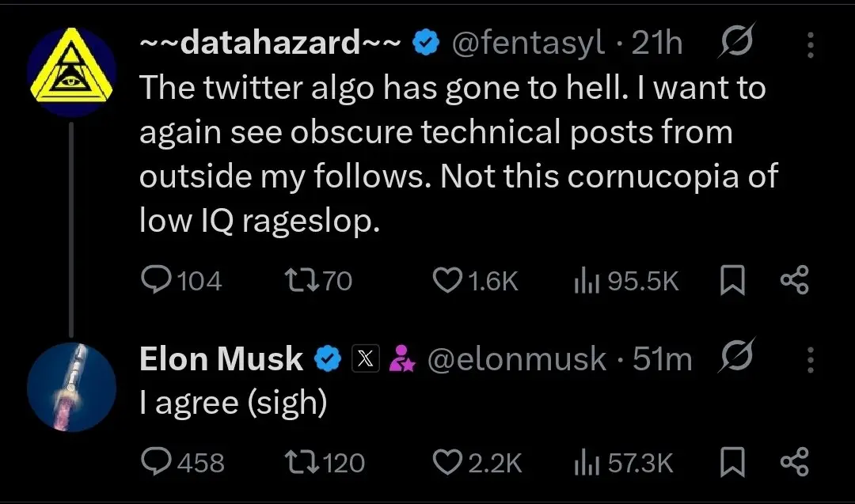
Task: View analytics for 57.3K views reply
Action: tap(584, 462)
